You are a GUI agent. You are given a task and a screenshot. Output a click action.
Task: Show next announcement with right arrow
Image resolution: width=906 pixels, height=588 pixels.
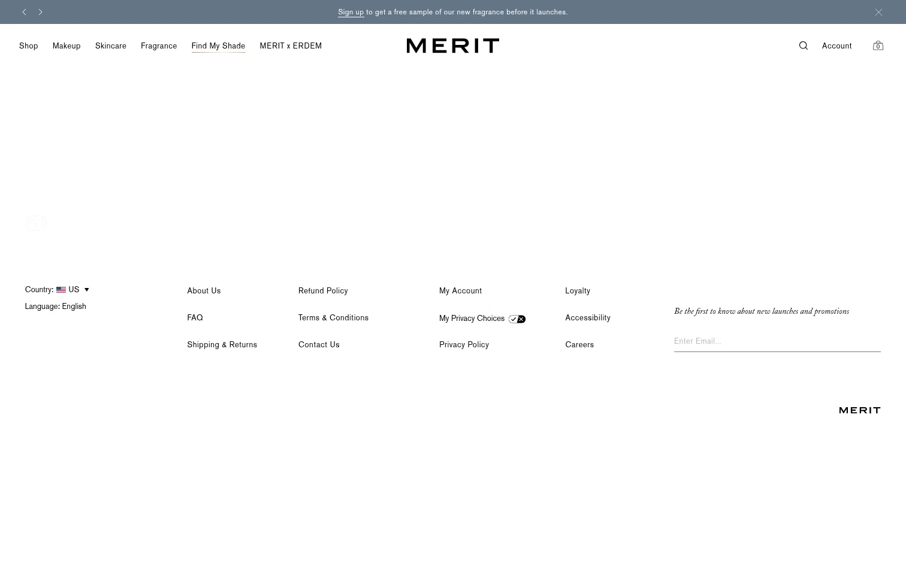click(40, 12)
